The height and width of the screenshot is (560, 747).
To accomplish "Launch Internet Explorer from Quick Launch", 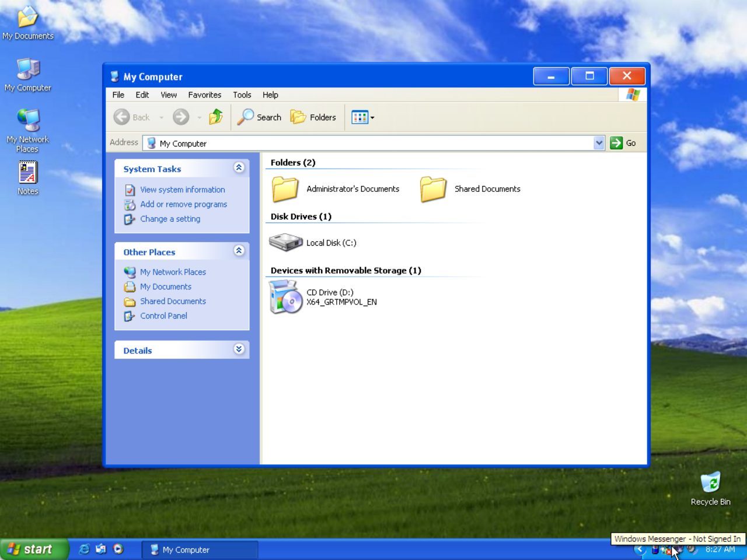I will click(84, 549).
